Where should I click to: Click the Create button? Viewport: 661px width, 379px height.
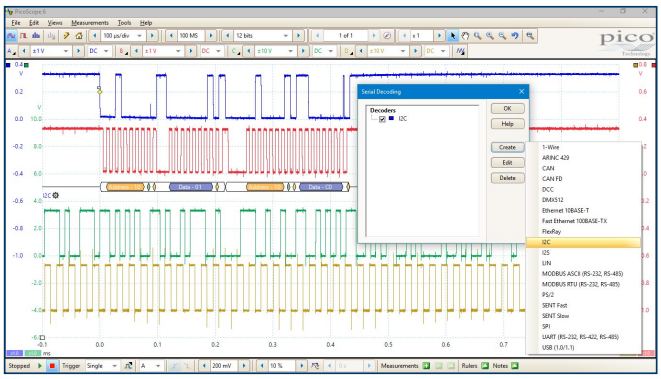(x=508, y=148)
